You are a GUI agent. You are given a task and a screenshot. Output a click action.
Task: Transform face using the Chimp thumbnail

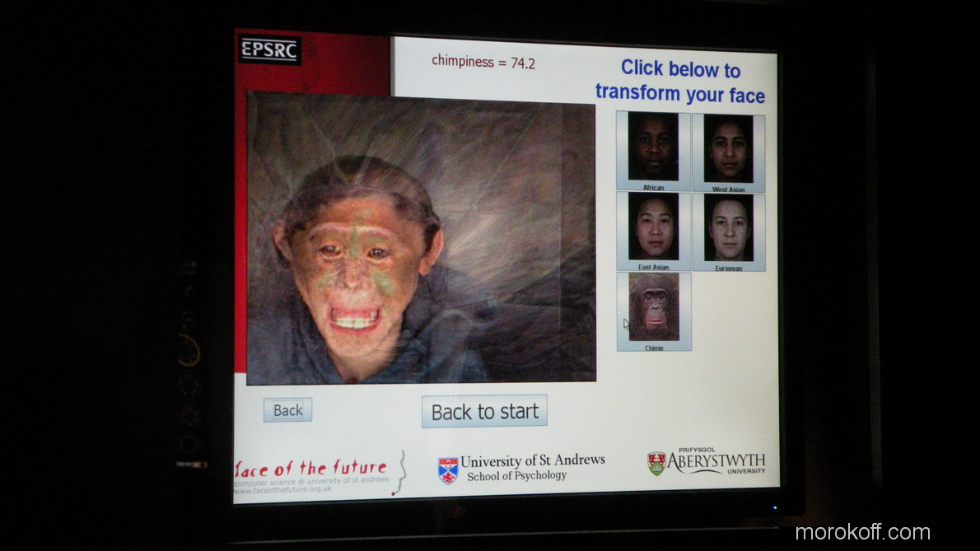coord(654,306)
